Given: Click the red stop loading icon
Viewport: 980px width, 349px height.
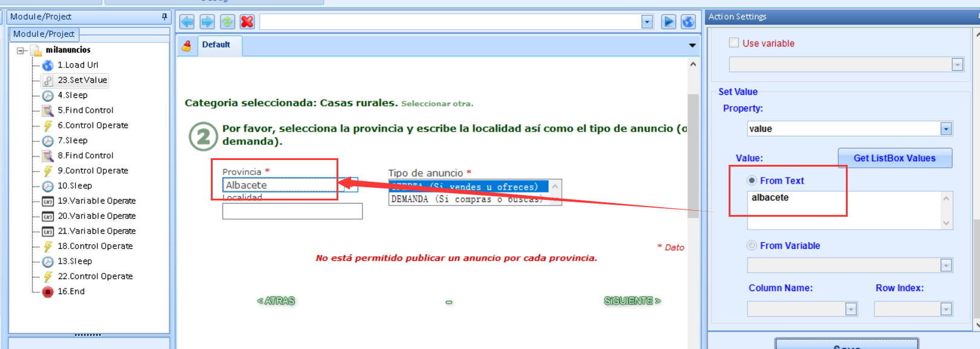Looking at the screenshot, I should pos(247,22).
